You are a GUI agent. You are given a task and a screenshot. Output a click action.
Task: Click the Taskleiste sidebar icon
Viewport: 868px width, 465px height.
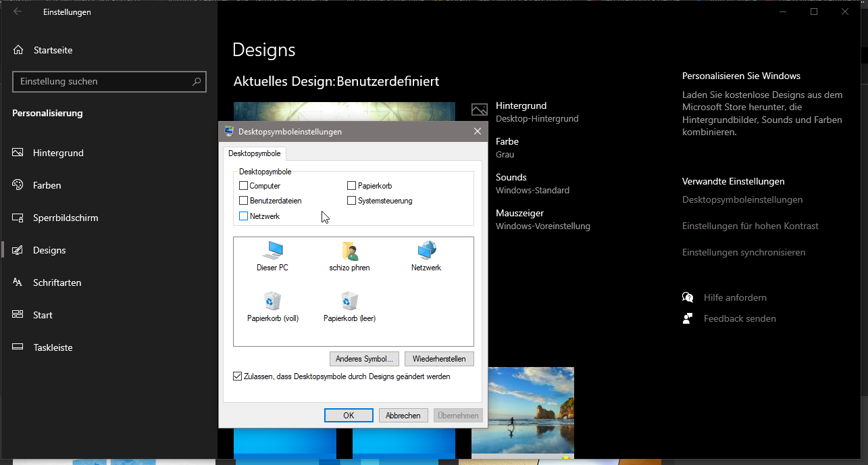click(x=18, y=347)
